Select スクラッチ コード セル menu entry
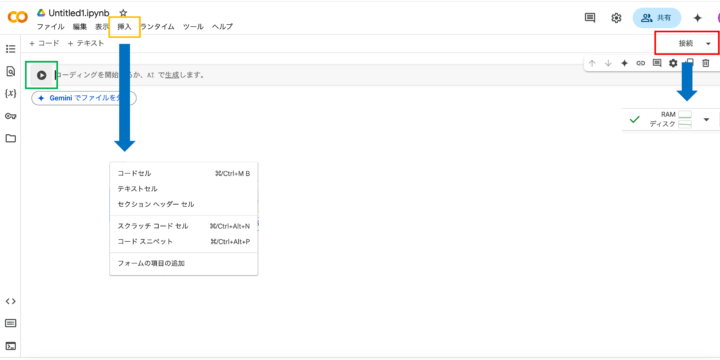This screenshot has width=720, height=360. 184,226
